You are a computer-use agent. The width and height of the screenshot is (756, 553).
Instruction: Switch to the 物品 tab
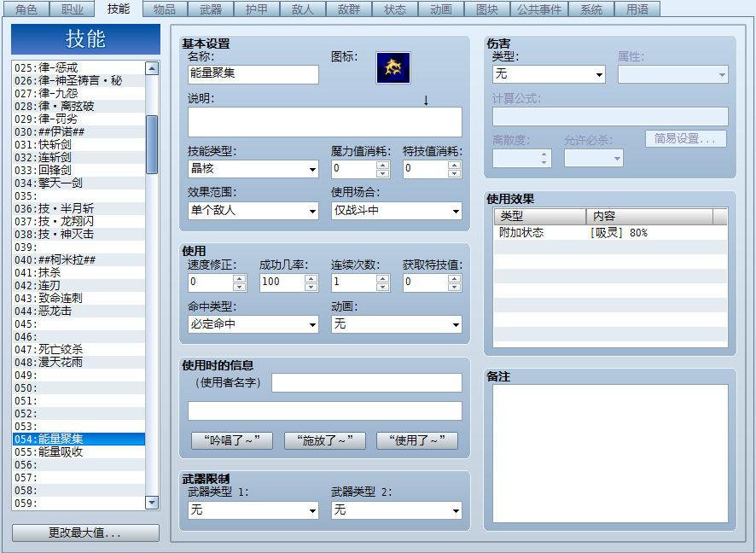point(165,9)
